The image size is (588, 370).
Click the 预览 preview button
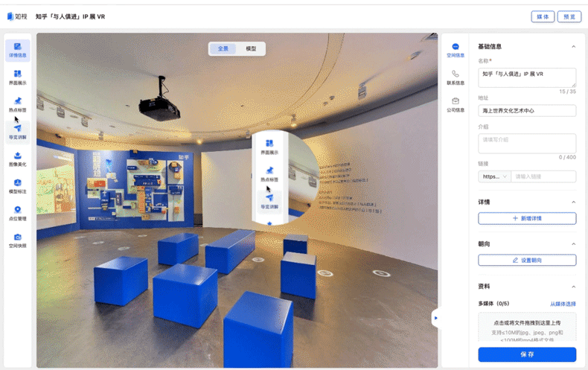click(569, 16)
